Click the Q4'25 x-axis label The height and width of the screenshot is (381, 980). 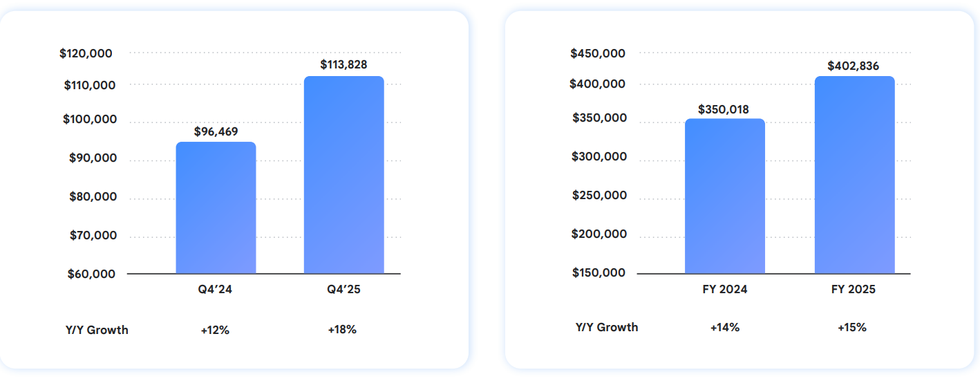click(x=343, y=290)
